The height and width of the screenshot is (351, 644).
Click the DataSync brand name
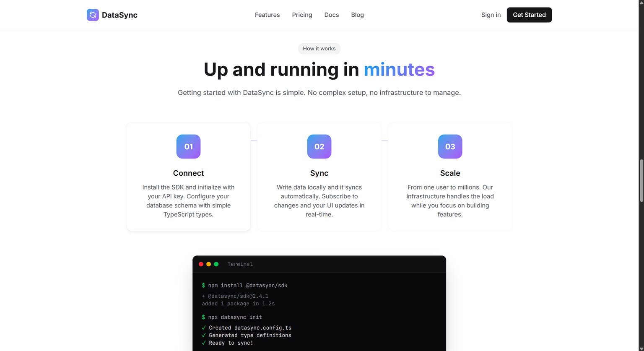pos(119,15)
